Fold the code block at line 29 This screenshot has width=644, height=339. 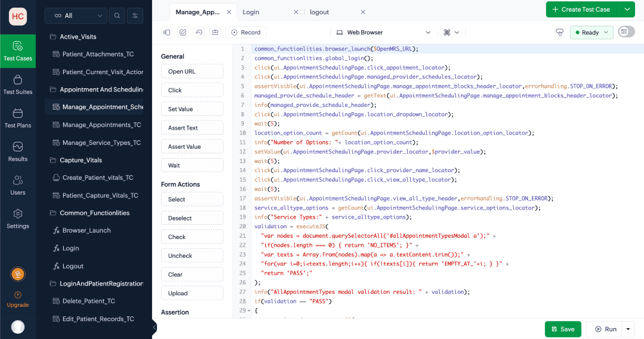[x=249, y=311]
